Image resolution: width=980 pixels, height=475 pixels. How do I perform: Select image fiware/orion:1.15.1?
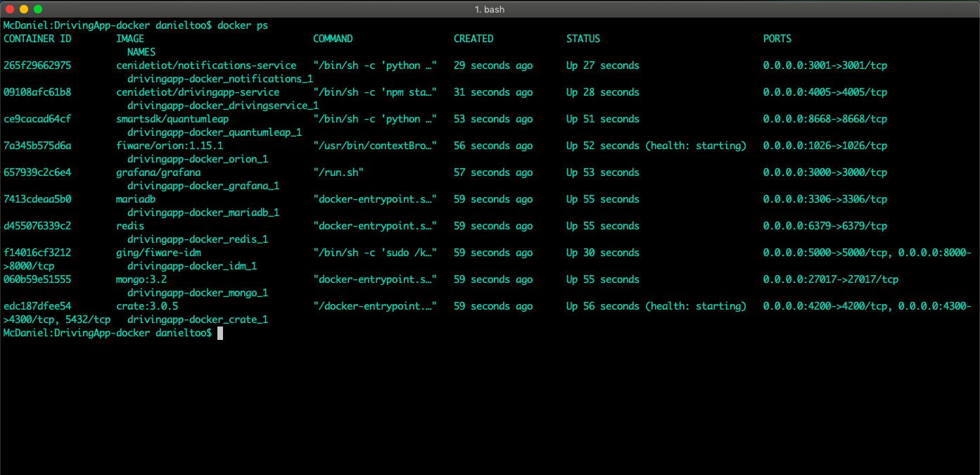click(170, 146)
